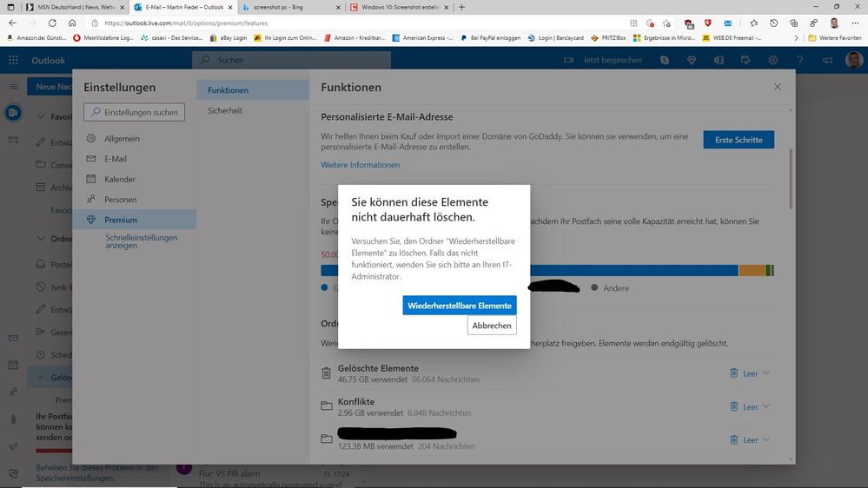Click Konflikte folder entry

tap(356, 402)
